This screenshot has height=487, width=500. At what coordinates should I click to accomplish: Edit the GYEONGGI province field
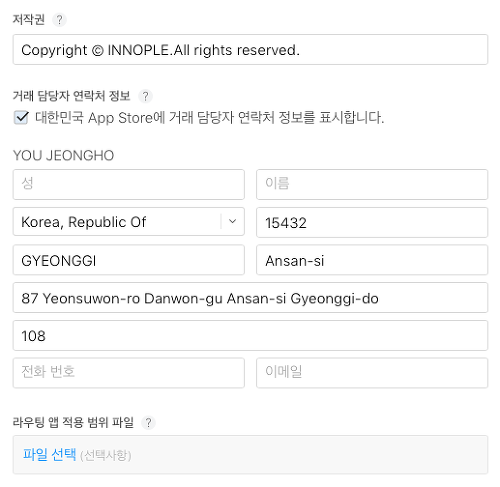click(129, 260)
